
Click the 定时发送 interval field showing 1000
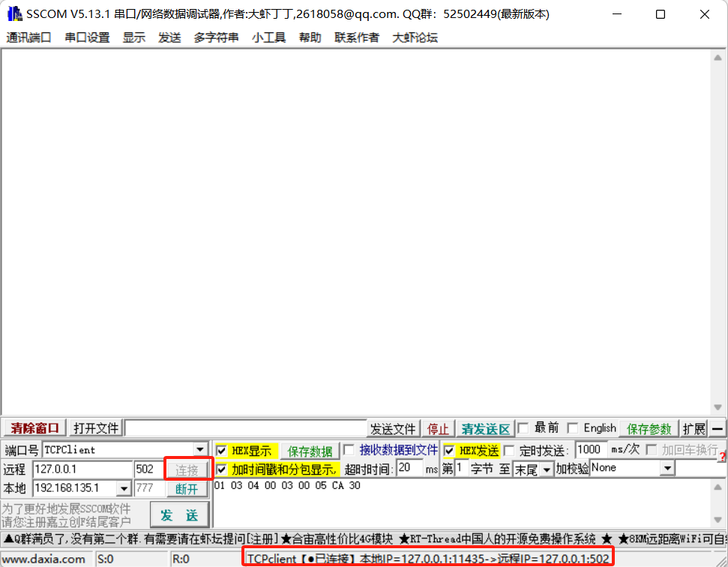pyautogui.click(x=590, y=449)
